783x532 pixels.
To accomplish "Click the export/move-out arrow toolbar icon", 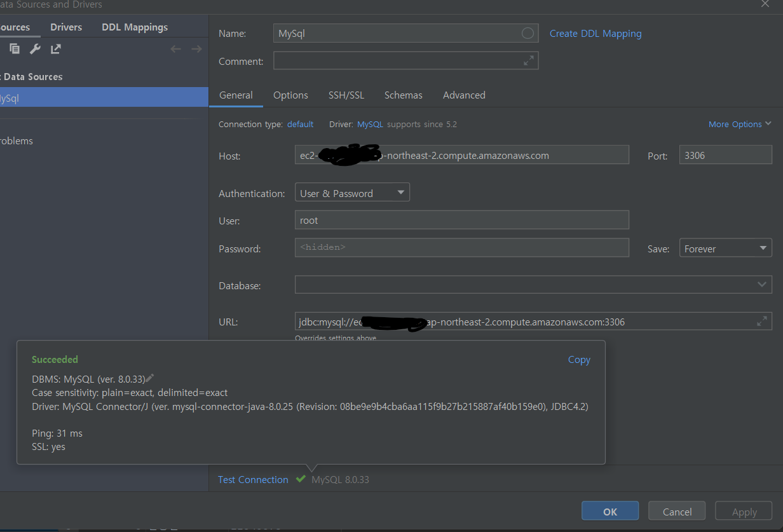I will [x=56, y=49].
